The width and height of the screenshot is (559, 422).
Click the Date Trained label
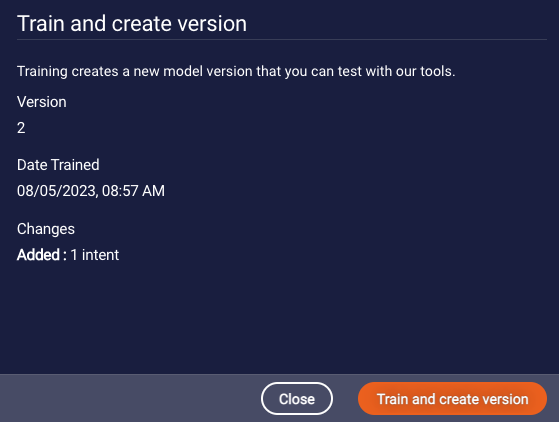(x=58, y=165)
